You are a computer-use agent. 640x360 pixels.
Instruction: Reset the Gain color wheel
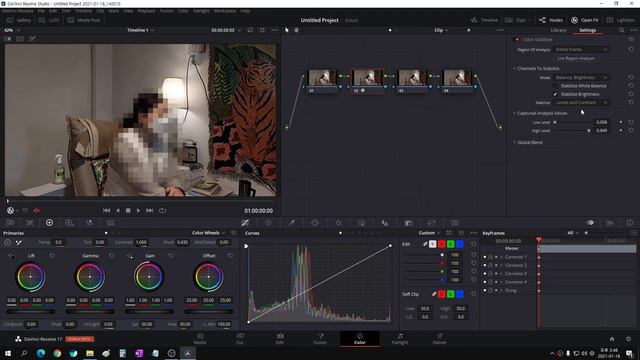tap(171, 256)
